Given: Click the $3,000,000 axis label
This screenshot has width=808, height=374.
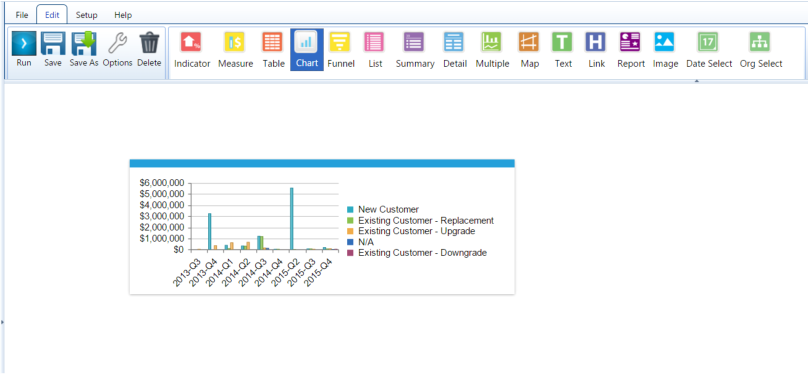Looking at the screenshot, I should pos(162,216).
